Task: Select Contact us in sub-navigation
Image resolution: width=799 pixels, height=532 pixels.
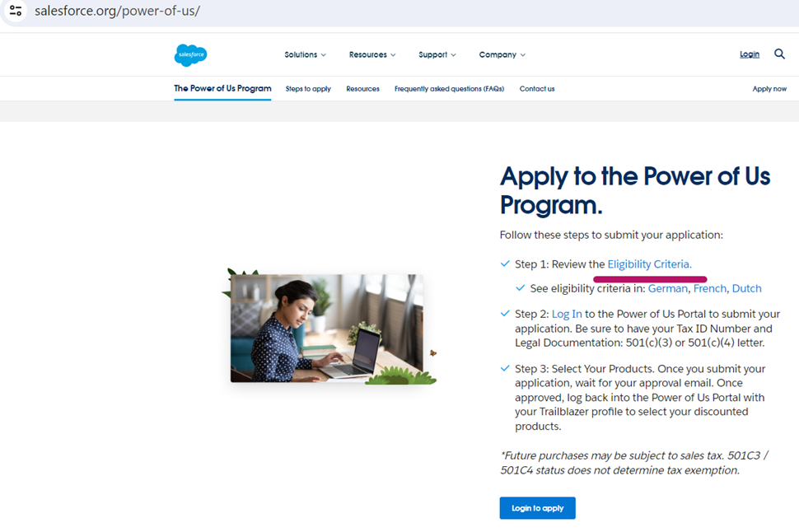Action: 537,89
